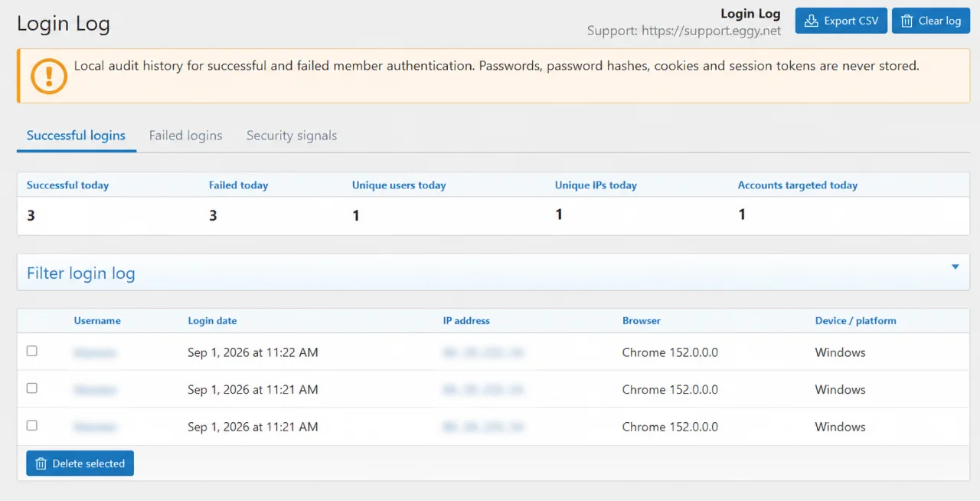Sort by the Username column header
This screenshot has height=501, width=980.
(97, 321)
